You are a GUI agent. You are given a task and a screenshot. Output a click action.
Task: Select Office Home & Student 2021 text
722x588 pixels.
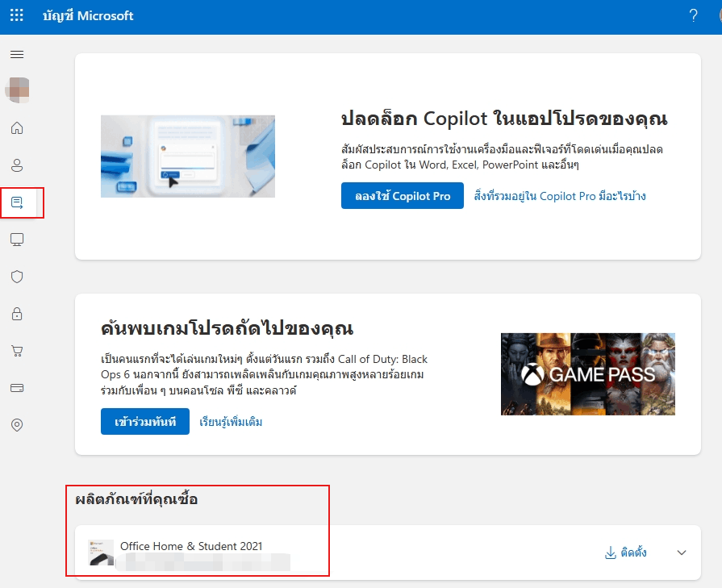[x=191, y=546]
